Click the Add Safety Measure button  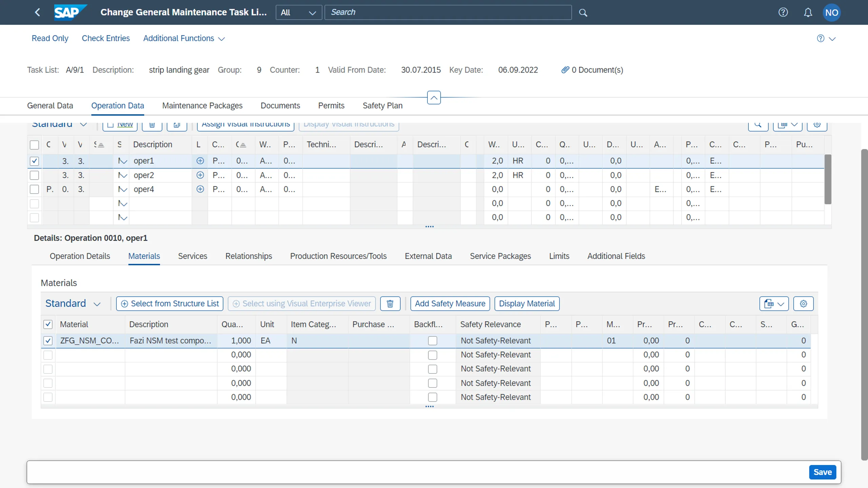pos(450,303)
